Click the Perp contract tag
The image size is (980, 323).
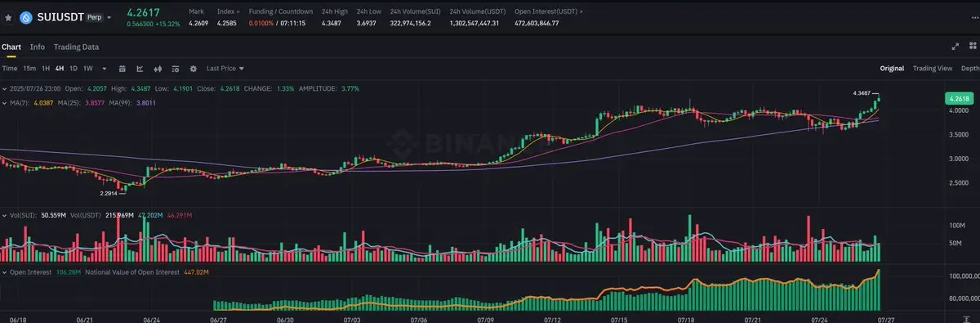(94, 16)
